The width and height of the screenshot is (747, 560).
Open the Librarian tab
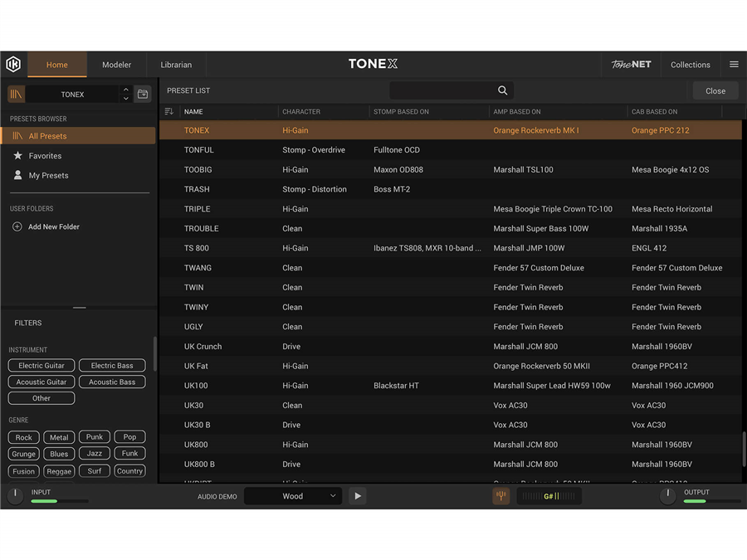pos(176,65)
